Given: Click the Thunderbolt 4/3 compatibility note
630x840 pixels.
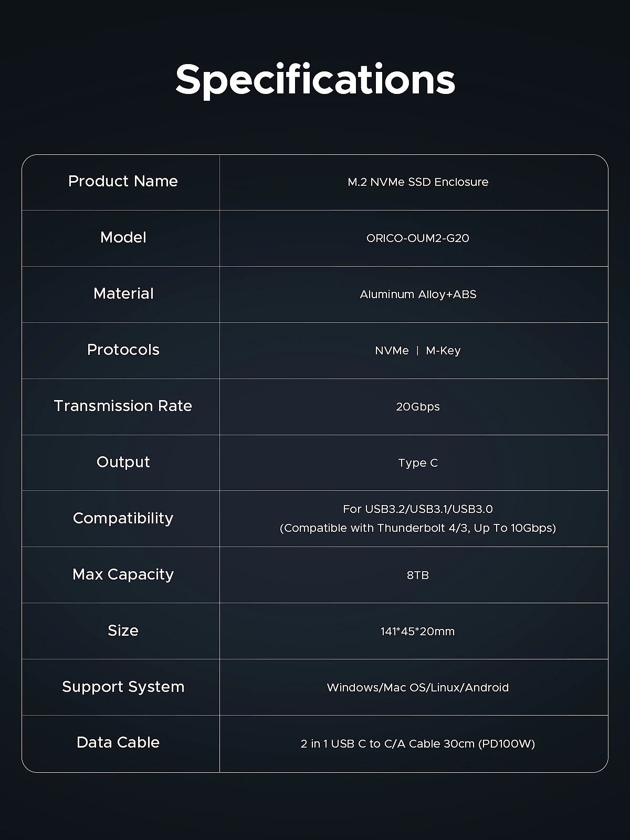Looking at the screenshot, I should pyautogui.click(x=418, y=528).
